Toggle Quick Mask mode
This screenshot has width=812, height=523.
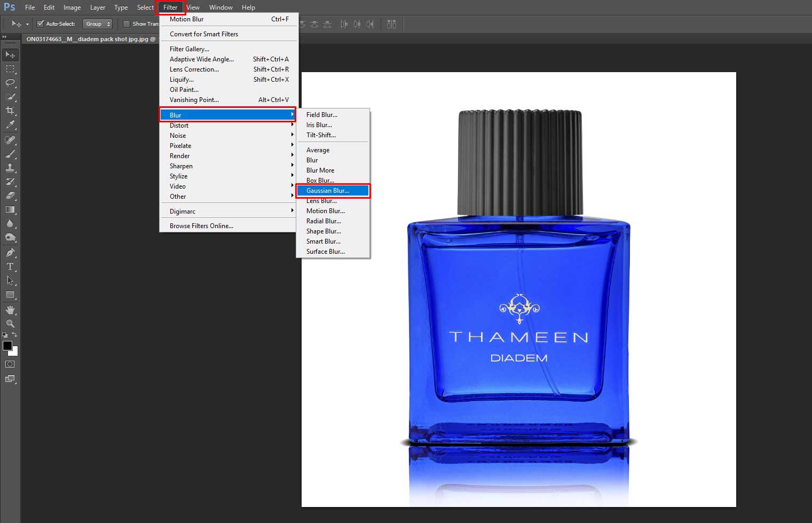click(9, 364)
